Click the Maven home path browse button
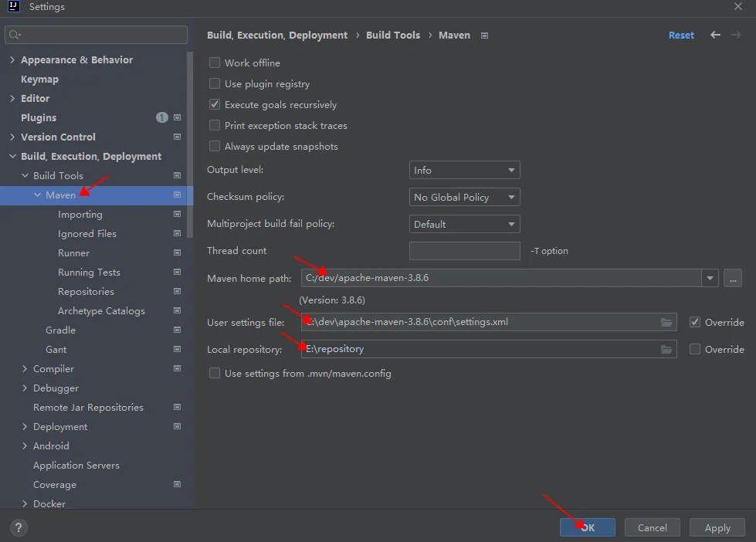Screen dimensions: 756x542 [x=734, y=278]
